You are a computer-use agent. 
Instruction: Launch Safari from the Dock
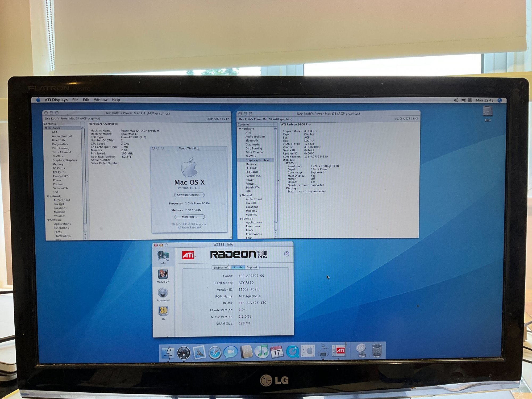pos(215,353)
